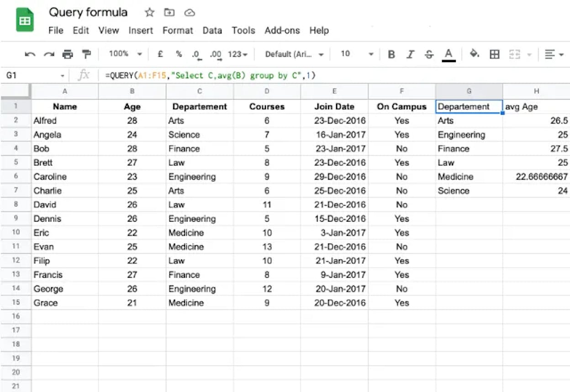This screenshot has height=392, width=570.
Task: Select 'Medicine' in the query results
Action: (x=469, y=177)
